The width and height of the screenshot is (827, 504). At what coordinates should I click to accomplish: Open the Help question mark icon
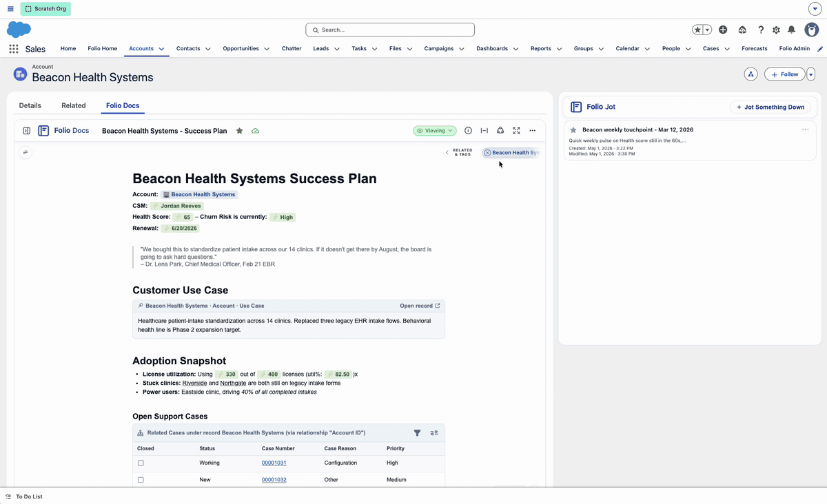click(761, 30)
